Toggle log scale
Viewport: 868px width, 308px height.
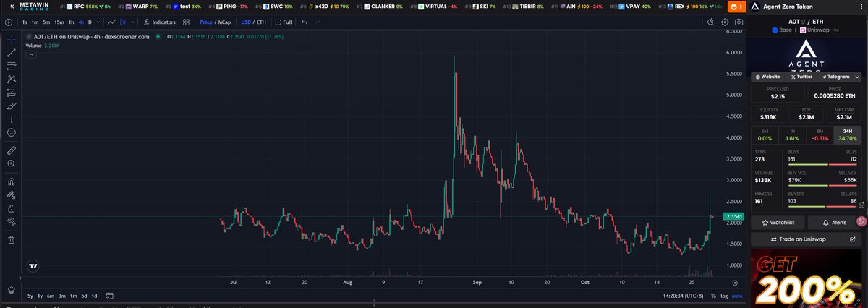(724, 296)
